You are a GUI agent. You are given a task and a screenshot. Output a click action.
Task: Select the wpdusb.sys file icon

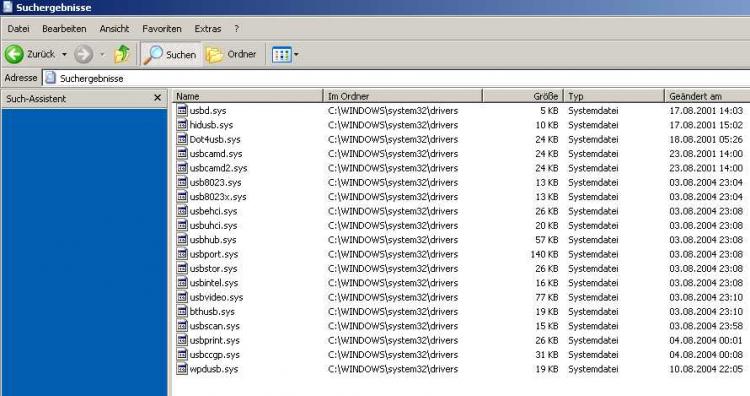(x=182, y=369)
